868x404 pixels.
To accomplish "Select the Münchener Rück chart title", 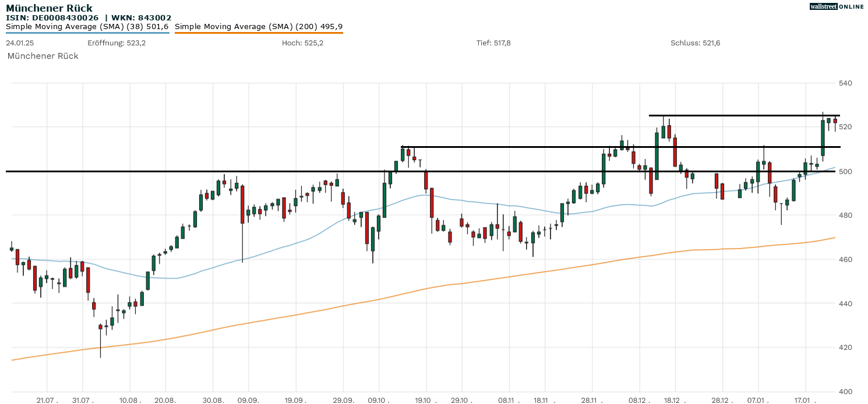I will [x=49, y=8].
